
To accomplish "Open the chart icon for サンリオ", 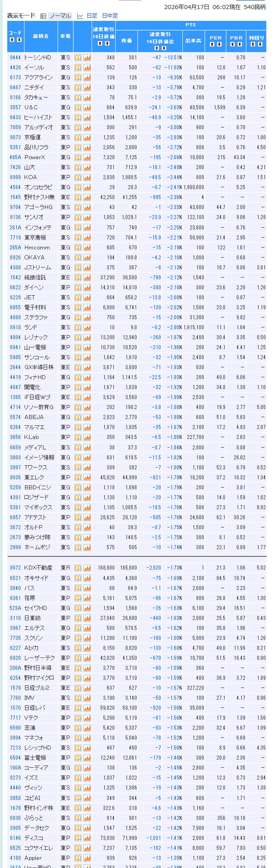I will [87, 217].
